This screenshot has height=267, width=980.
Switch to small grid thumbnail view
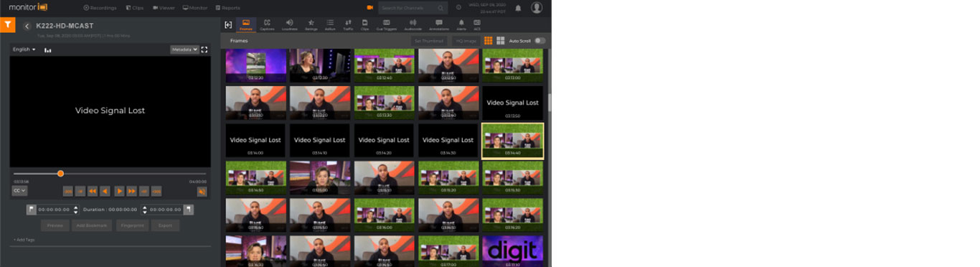(x=489, y=41)
